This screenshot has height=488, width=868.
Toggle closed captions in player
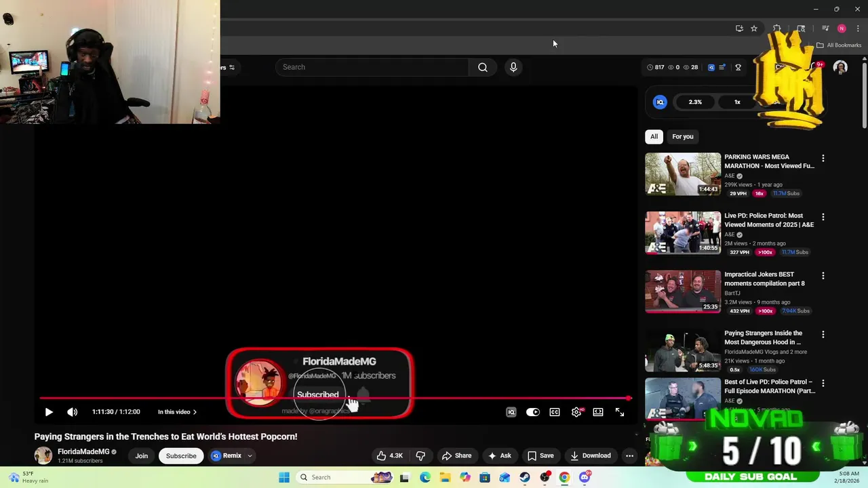point(555,412)
